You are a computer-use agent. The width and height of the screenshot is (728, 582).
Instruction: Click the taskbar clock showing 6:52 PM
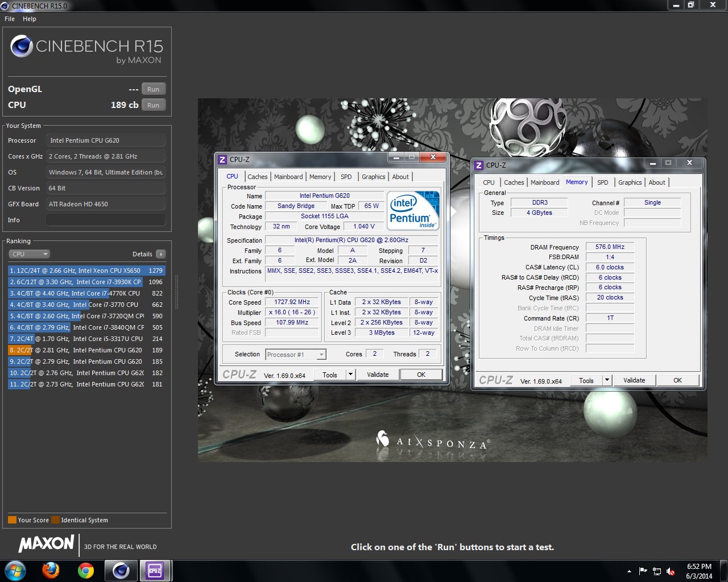click(x=699, y=571)
